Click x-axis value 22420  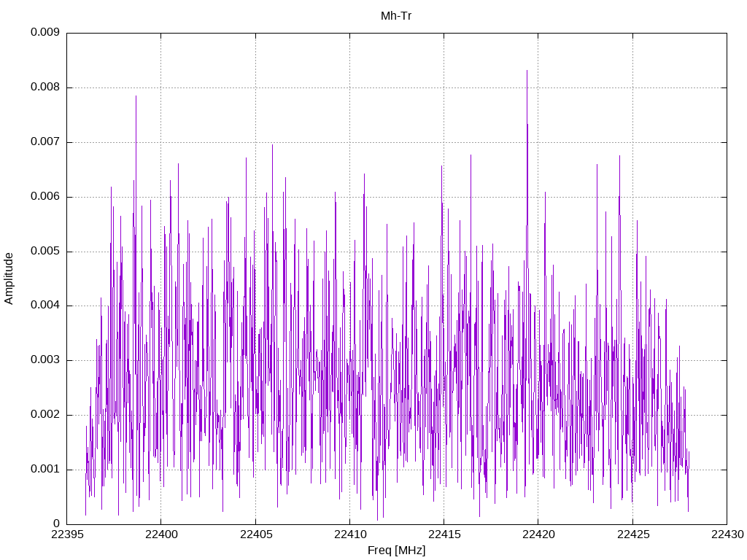coord(538,534)
